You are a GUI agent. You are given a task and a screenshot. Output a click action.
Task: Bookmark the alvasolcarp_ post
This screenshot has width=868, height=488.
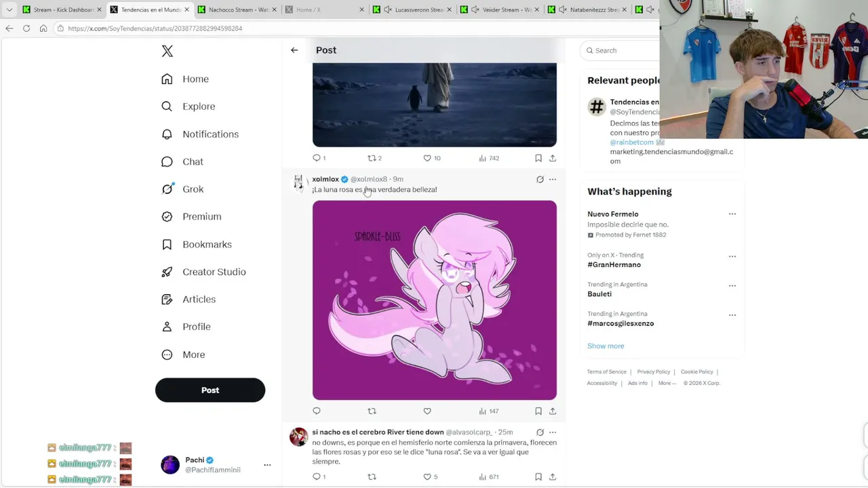coord(538,476)
